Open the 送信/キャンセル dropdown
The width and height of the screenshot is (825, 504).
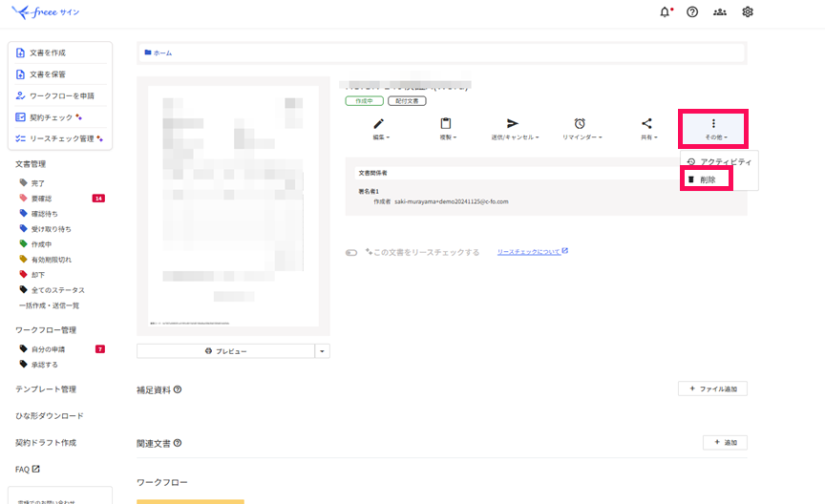coord(514,129)
